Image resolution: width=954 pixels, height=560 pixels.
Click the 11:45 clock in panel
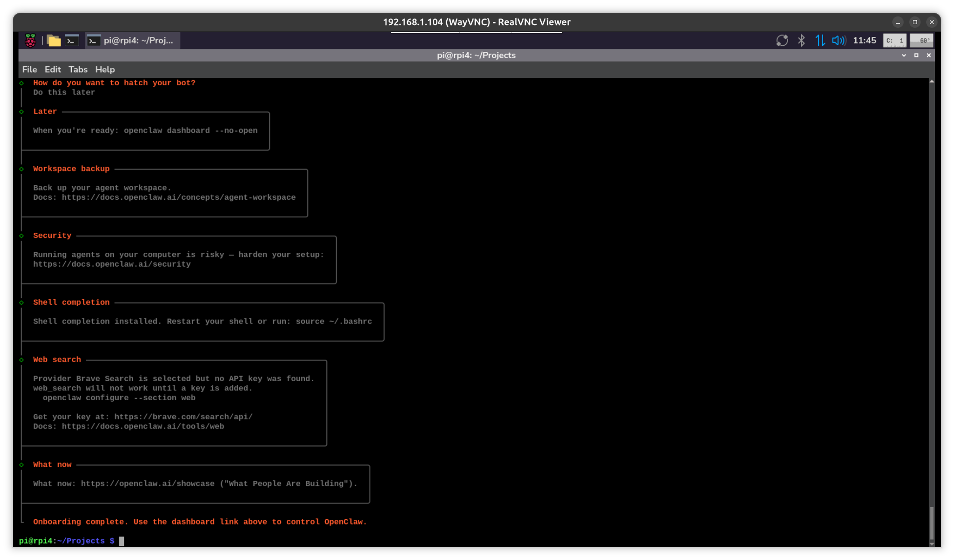point(864,41)
